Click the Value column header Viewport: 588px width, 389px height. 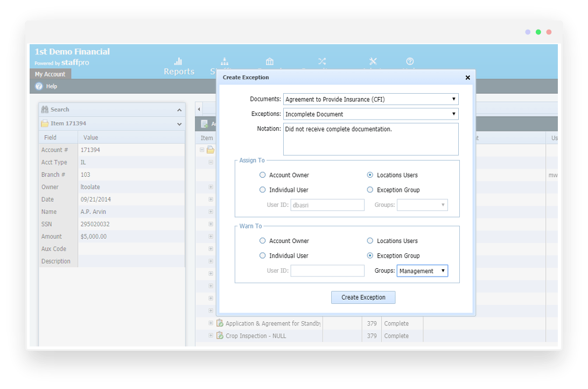tap(131, 137)
